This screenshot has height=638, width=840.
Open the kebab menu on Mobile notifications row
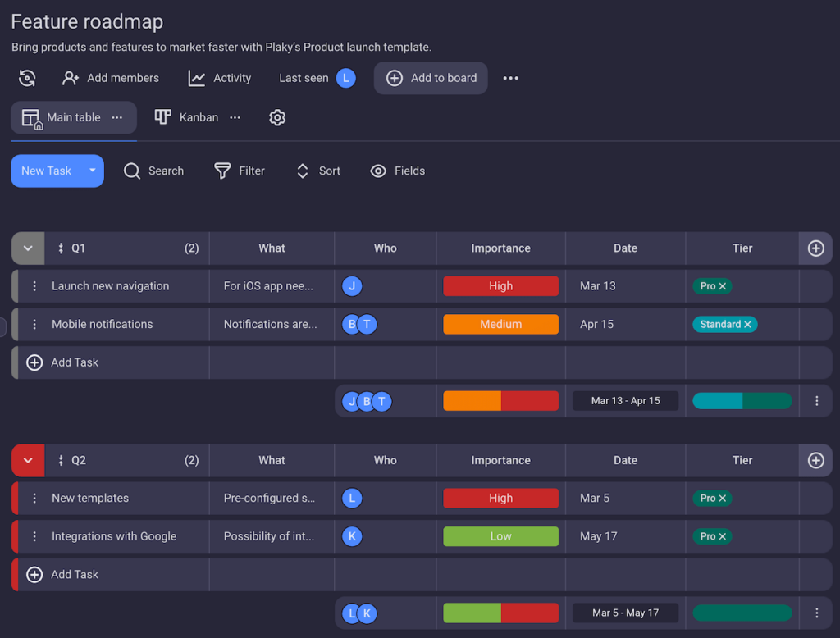coord(34,324)
